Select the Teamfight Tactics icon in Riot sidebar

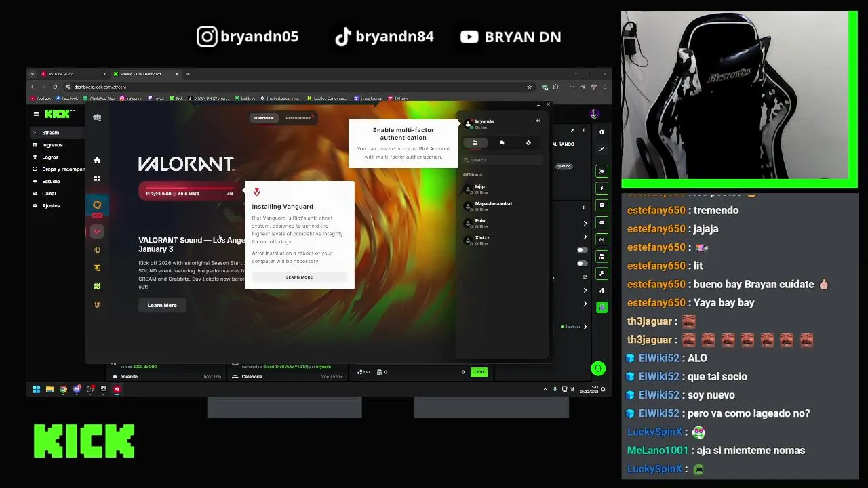click(x=97, y=268)
